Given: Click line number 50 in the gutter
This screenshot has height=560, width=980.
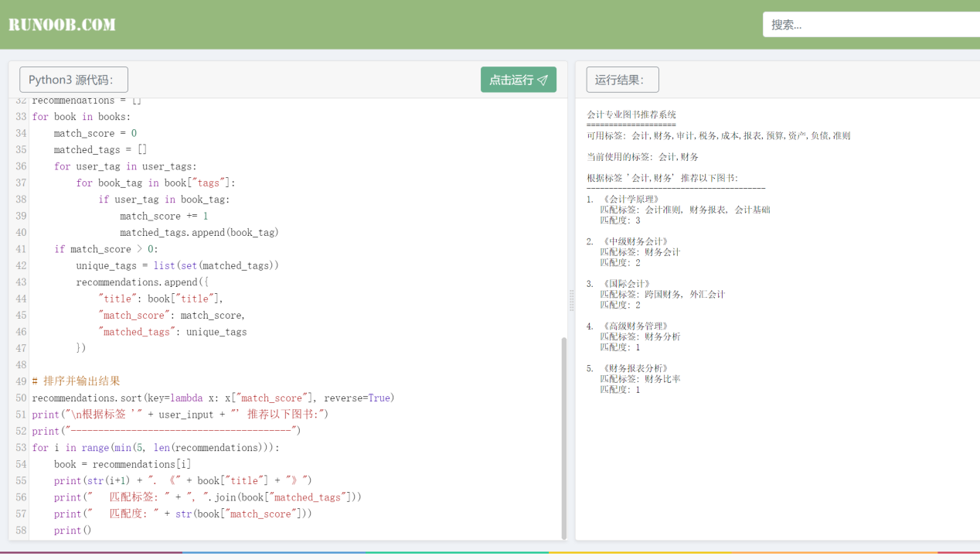Looking at the screenshot, I should pyautogui.click(x=21, y=398).
